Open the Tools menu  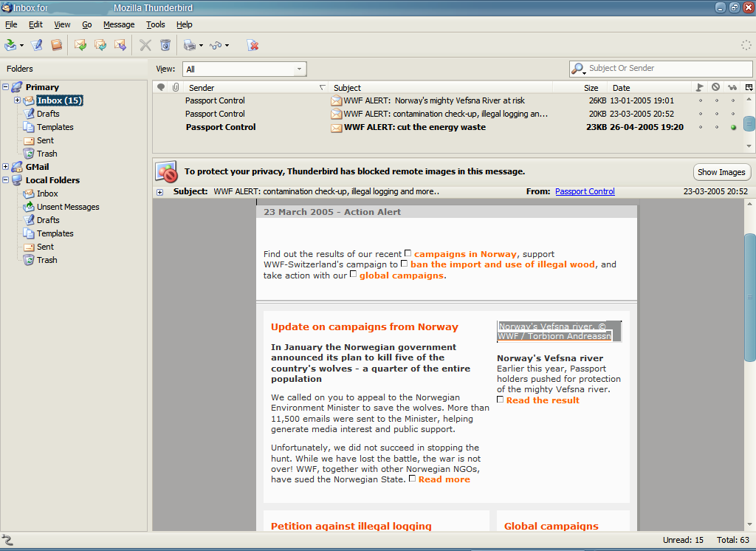coord(156,24)
